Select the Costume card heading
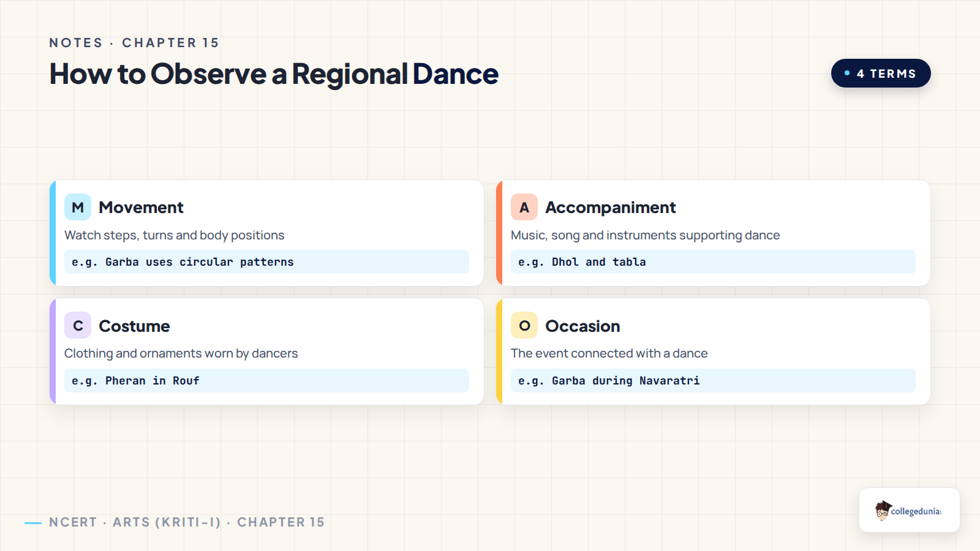Image resolution: width=980 pixels, height=551 pixels. tap(134, 326)
